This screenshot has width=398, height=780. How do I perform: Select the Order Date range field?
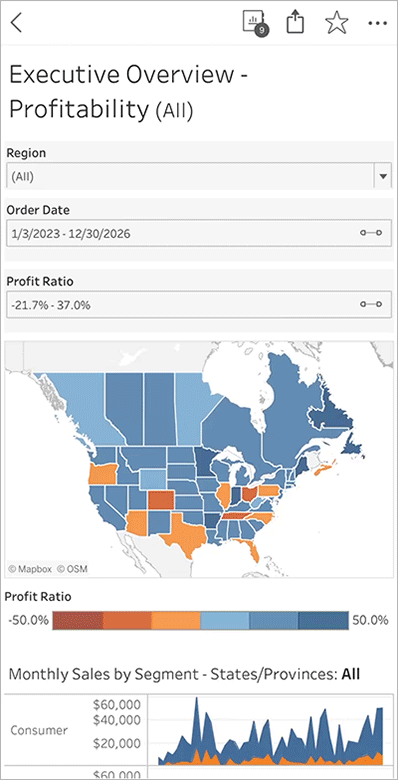199,233
